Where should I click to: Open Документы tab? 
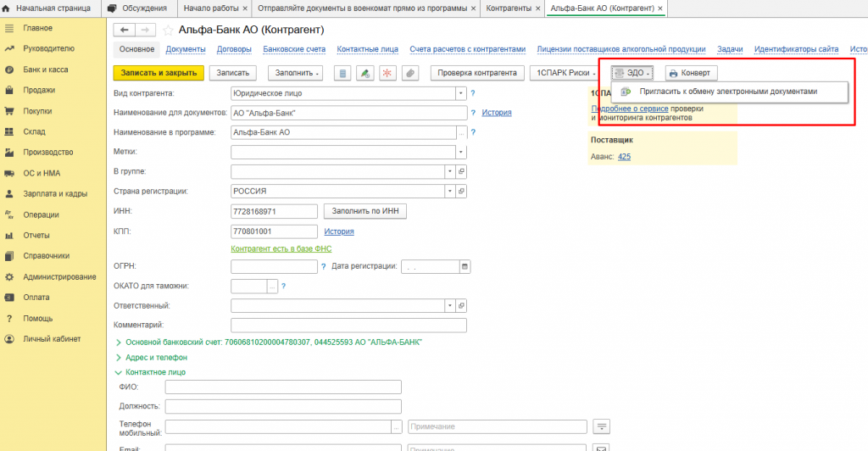coord(186,49)
